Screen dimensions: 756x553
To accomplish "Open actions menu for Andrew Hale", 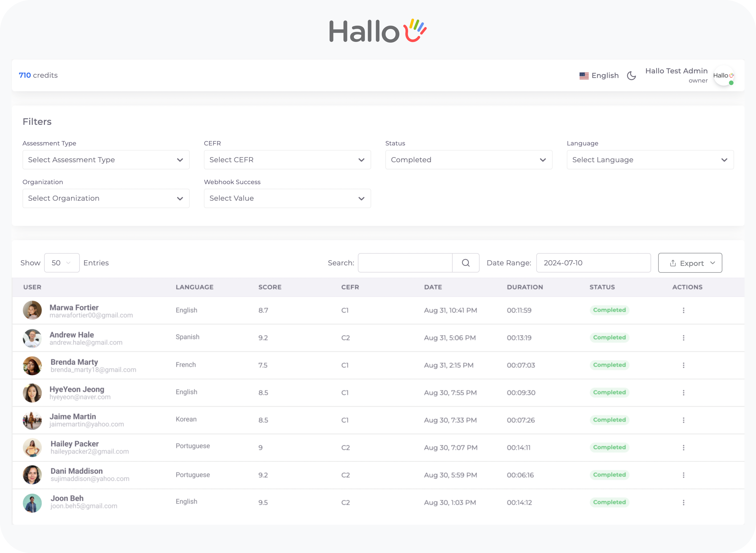I will (683, 338).
